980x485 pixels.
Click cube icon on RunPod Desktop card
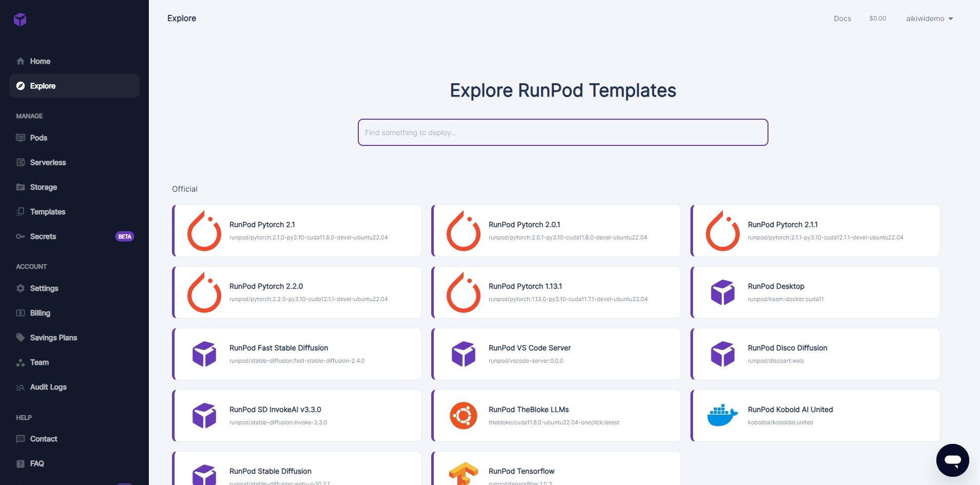pyautogui.click(x=723, y=292)
